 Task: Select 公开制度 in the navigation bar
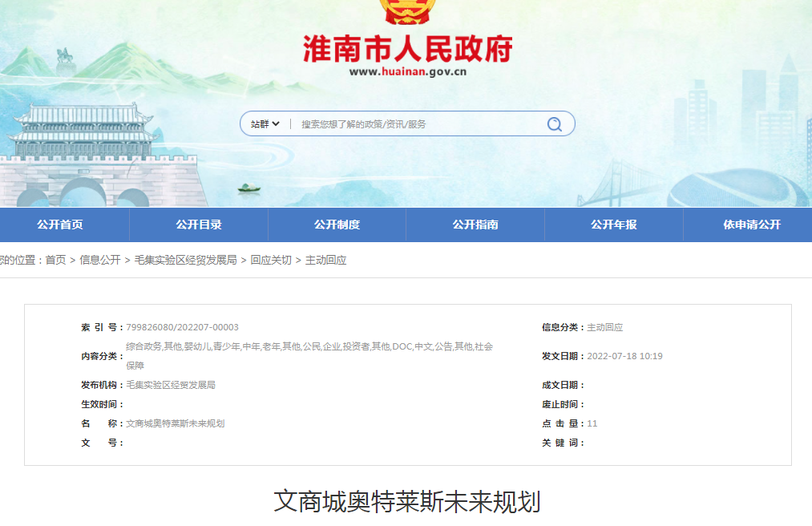click(337, 225)
